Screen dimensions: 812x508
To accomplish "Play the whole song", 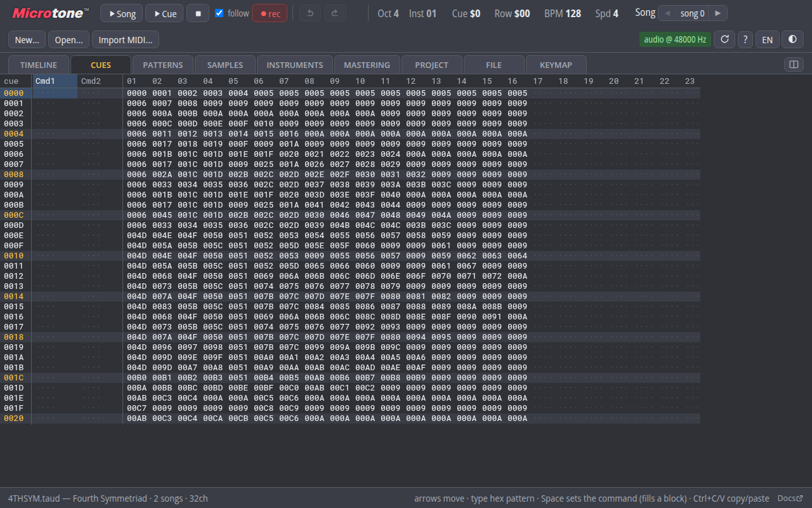I will [121, 13].
